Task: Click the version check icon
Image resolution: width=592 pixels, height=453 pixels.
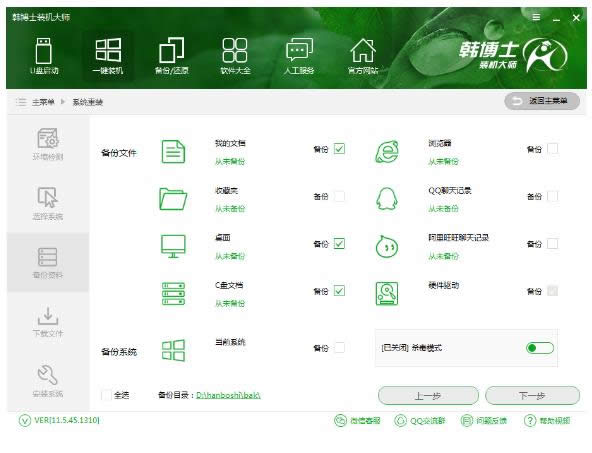Action: point(25,421)
